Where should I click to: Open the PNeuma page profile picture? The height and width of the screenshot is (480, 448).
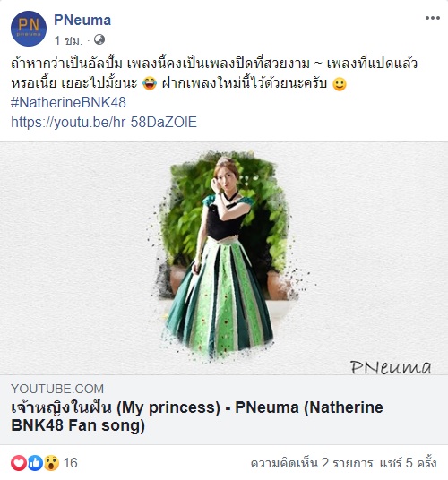coord(29,29)
